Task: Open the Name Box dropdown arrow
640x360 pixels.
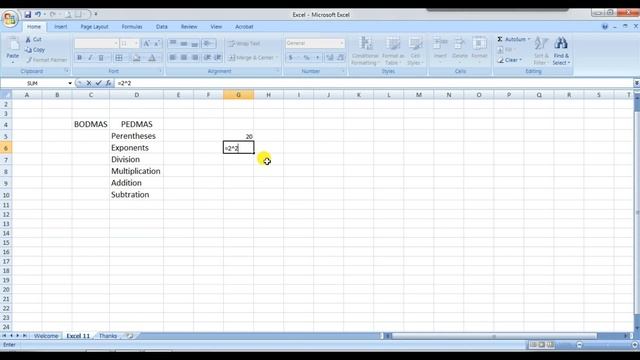Action: (x=70, y=83)
